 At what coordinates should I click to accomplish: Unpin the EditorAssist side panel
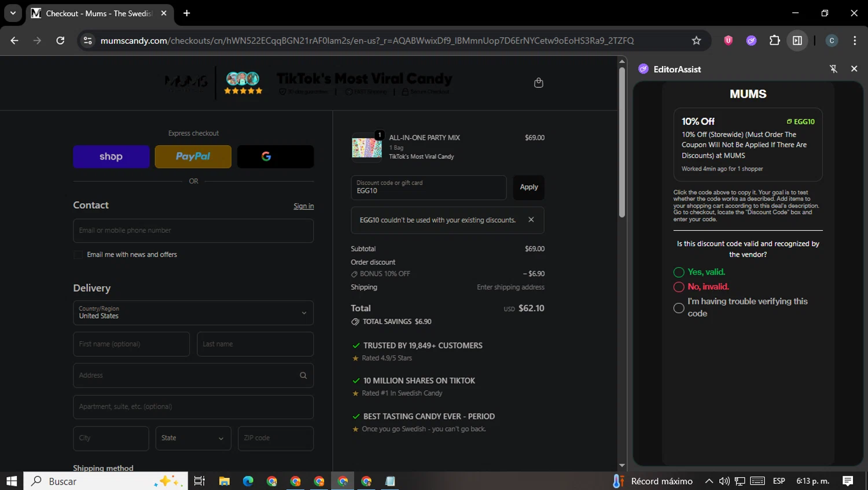point(833,69)
